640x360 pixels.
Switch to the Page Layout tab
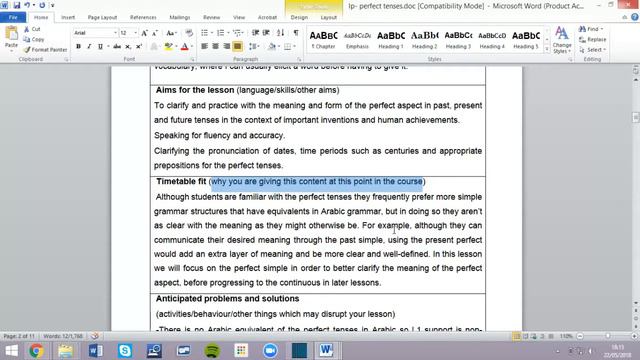[x=102, y=17]
